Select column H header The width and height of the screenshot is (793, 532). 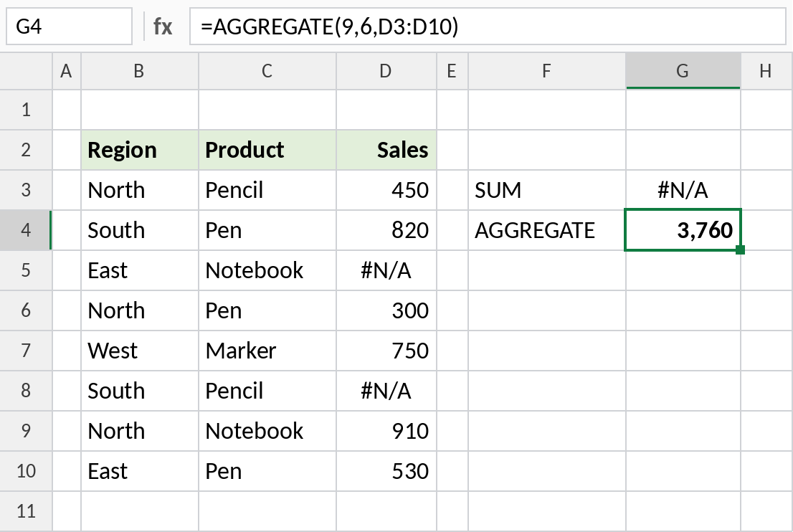tap(766, 71)
